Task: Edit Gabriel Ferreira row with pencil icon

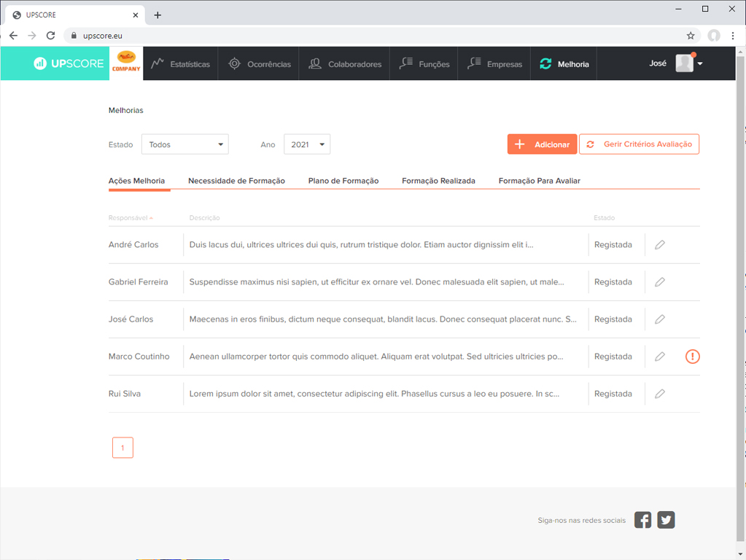Action: 660,282
